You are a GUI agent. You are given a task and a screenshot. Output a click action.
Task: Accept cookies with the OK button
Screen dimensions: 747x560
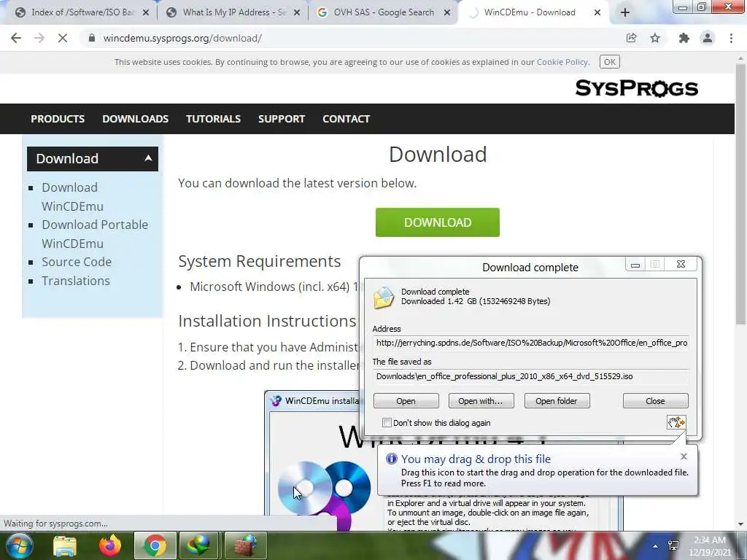pyautogui.click(x=609, y=62)
